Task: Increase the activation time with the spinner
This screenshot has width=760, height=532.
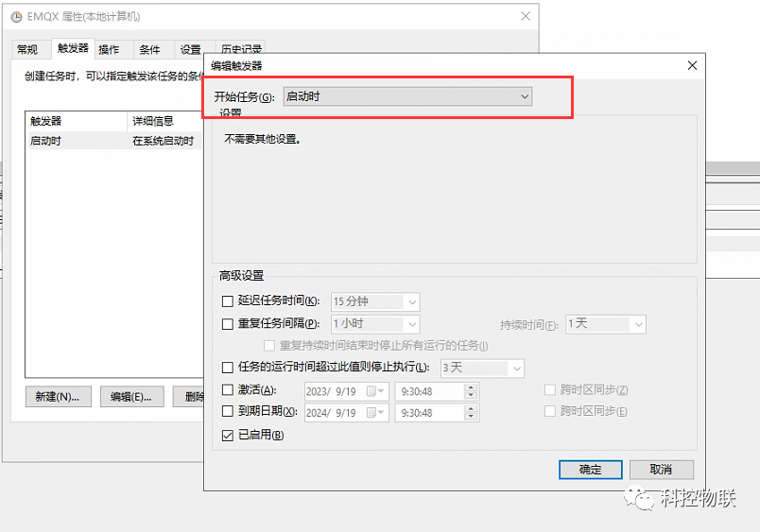Action: point(471,387)
